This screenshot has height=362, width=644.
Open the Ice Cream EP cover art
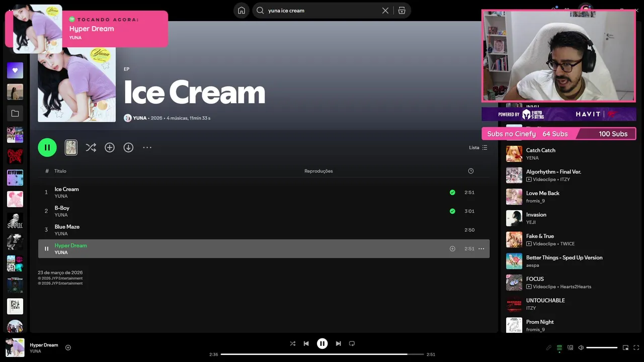(x=76, y=84)
